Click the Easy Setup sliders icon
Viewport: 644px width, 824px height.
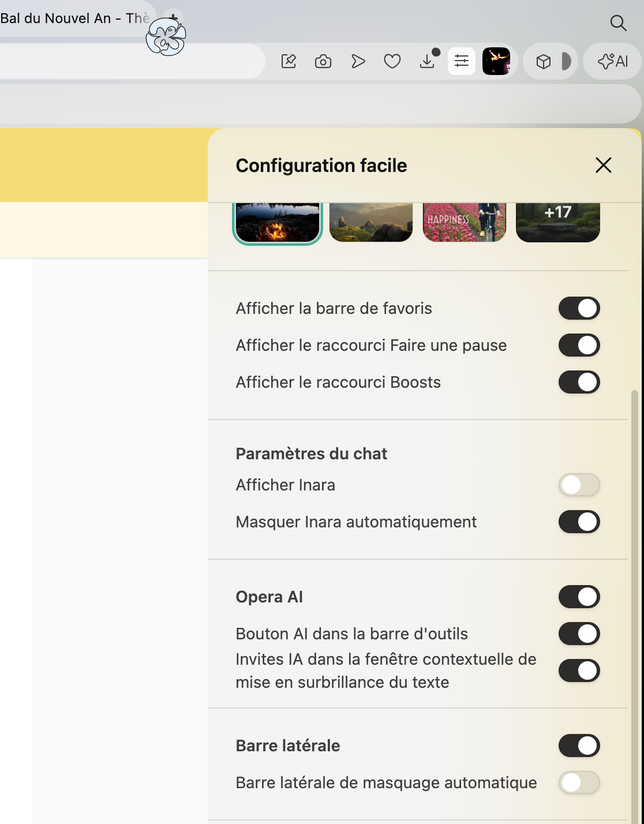point(462,61)
